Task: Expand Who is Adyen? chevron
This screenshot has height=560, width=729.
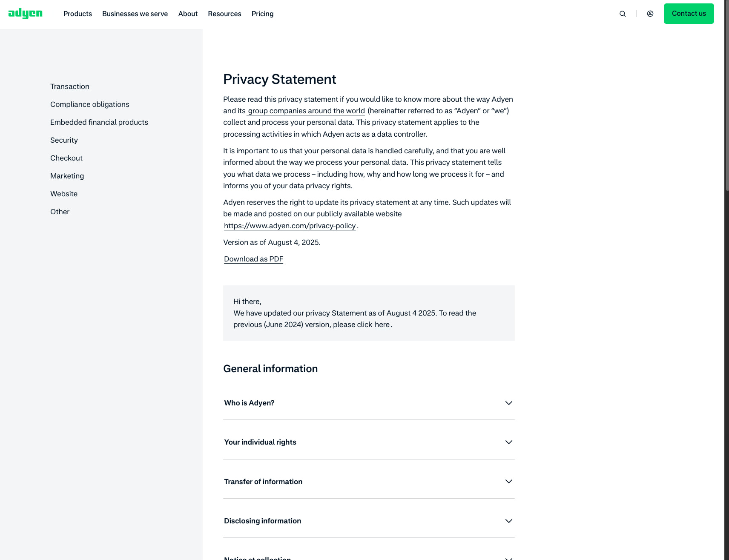Action: click(x=508, y=403)
